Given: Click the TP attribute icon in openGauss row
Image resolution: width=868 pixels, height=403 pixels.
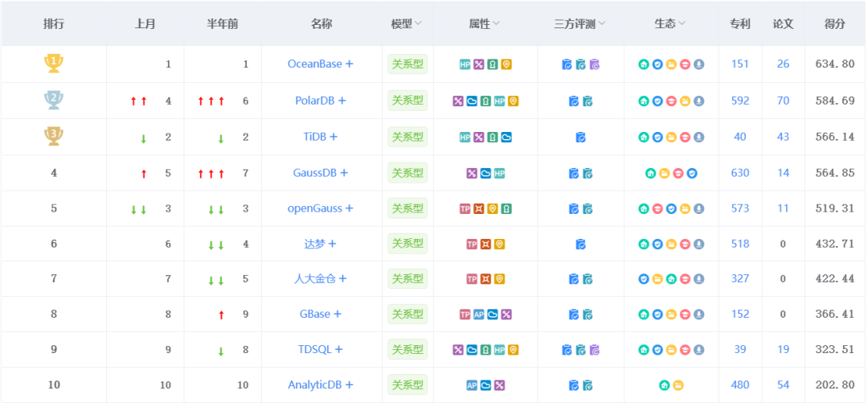Looking at the screenshot, I should pyautogui.click(x=465, y=209).
